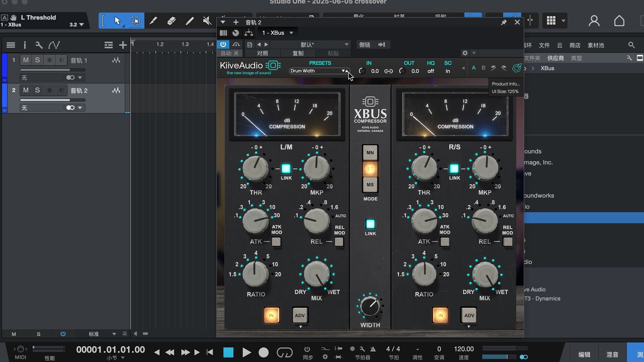This screenshot has width=644, height=362.
Task: Mute track 音轨 1
Action: 26,60
